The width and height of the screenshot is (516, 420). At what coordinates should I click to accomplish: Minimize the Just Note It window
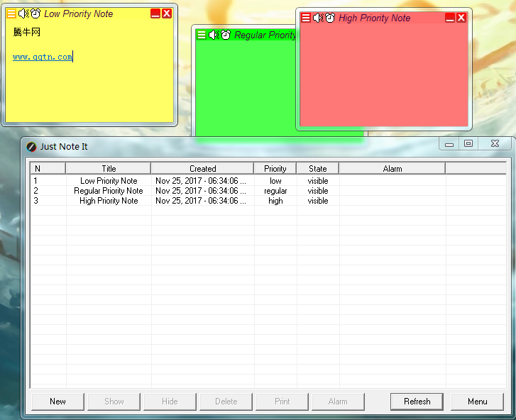tap(449, 144)
